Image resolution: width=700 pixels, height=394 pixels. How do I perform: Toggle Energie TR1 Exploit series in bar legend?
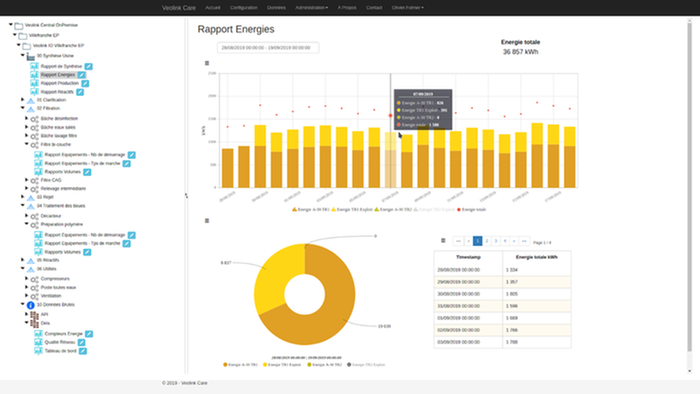352,209
